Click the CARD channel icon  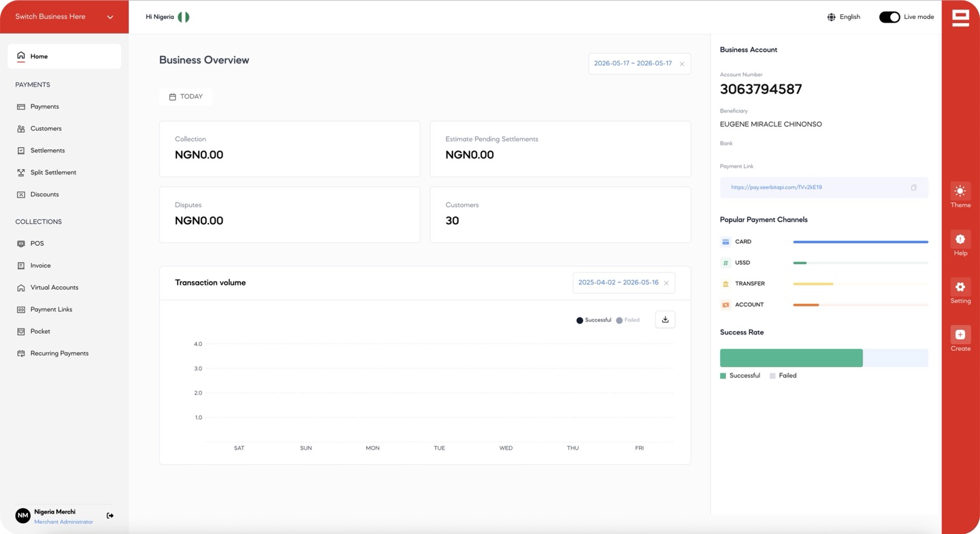point(725,242)
